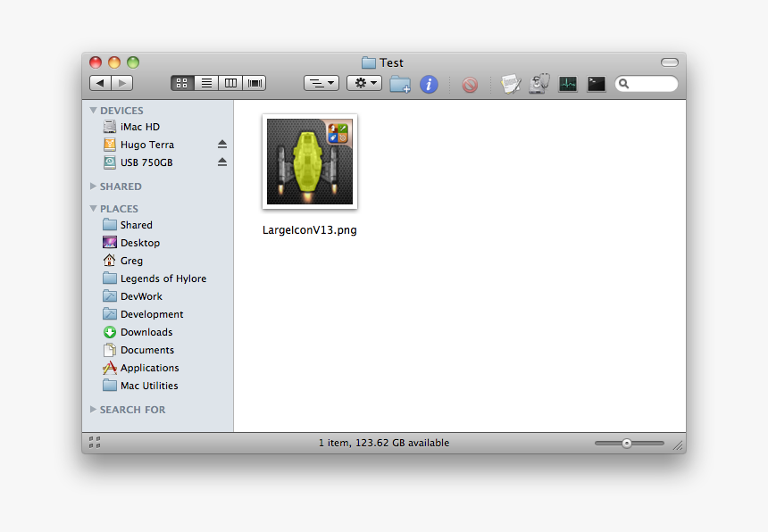Eject the USB 750GB drive
This screenshot has height=532, width=768.
(x=221, y=162)
